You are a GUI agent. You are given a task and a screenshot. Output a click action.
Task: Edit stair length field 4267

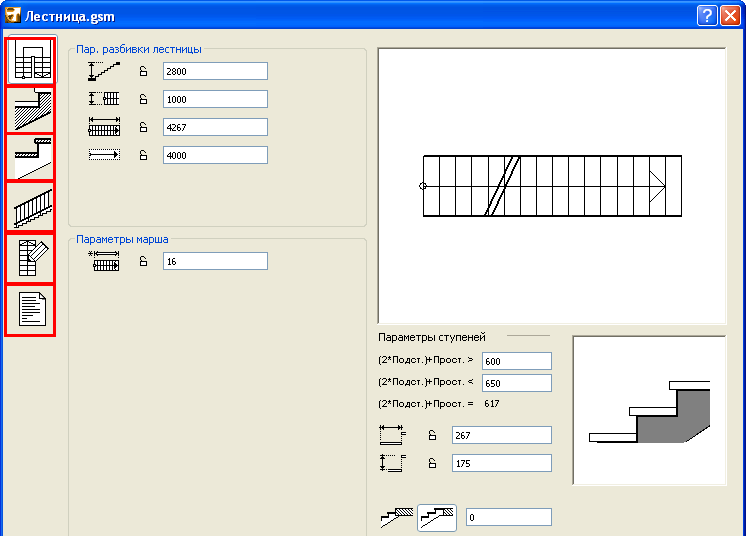click(x=215, y=127)
